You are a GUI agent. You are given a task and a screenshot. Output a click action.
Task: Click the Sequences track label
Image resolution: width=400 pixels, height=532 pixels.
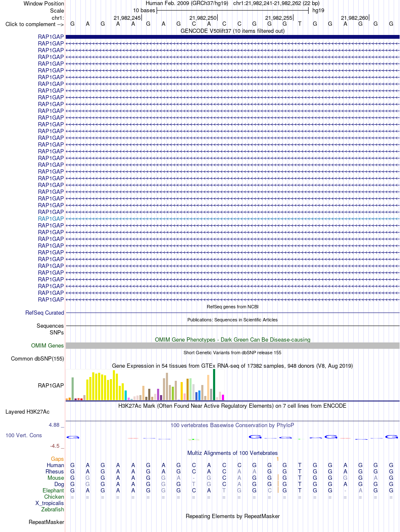pyautogui.click(x=50, y=326)
